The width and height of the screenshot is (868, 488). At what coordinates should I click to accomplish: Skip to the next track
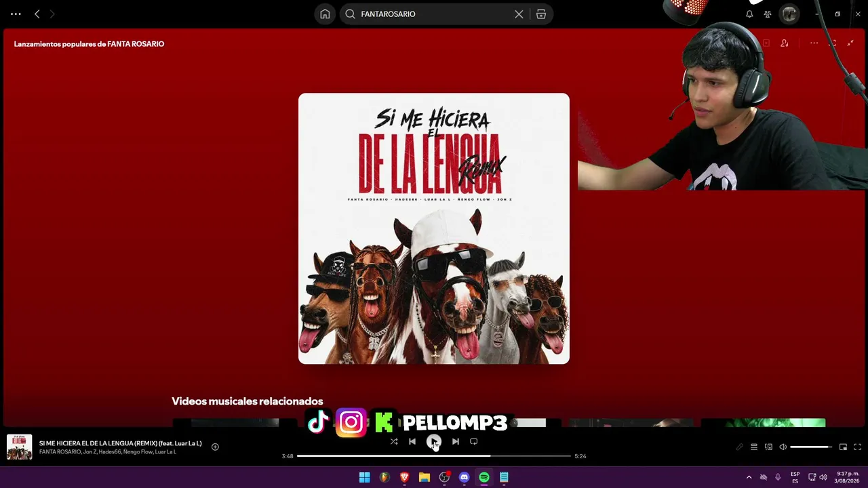456,442
